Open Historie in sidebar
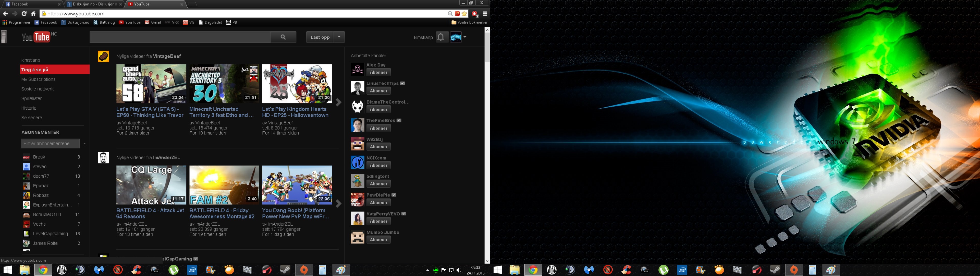Viewport: 980px width, 276px height. [29, 108]
